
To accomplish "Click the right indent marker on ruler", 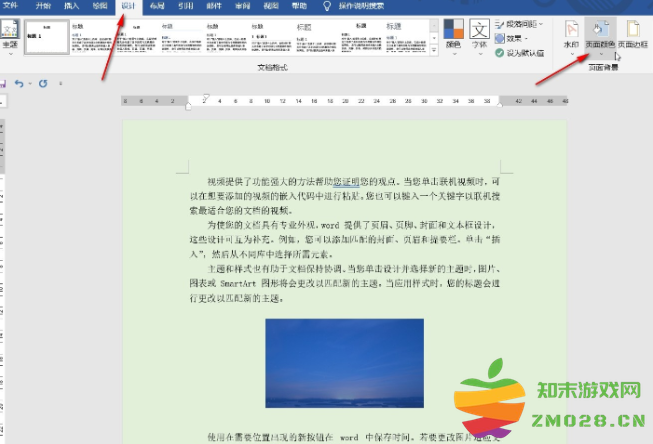I will coord(500,105).
